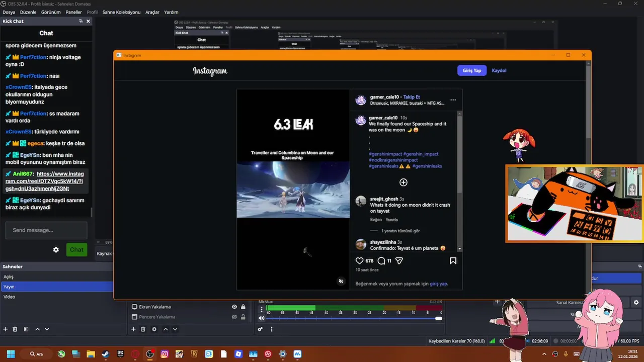Screen dimensions: 644x362
Task: Like the Instagram reel with heart icon
Action: tap(359, 261)
